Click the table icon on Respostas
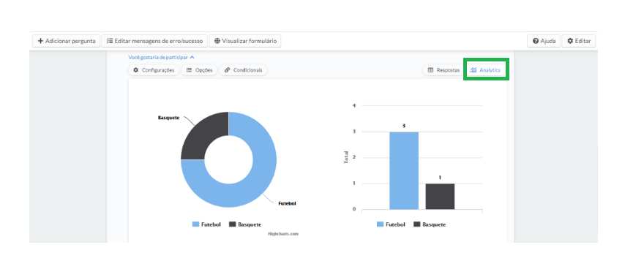This screenshot has height=272, width=644. (430, 70)
